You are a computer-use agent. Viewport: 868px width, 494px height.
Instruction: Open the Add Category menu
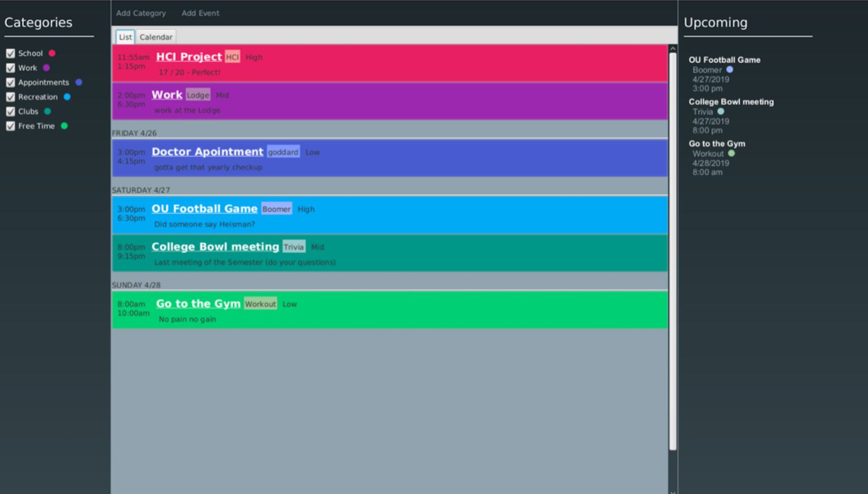point(141,13)
